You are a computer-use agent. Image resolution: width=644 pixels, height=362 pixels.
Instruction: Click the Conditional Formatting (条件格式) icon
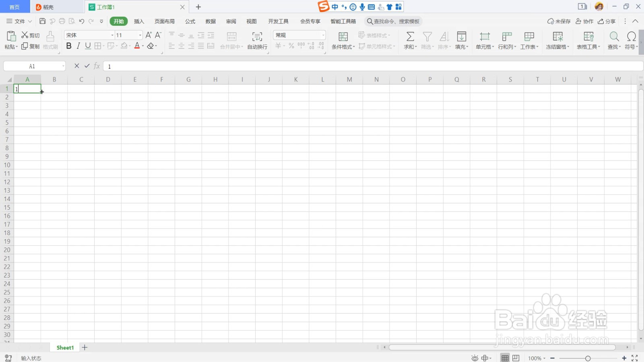pyautogui.click(x=343, y=37)
